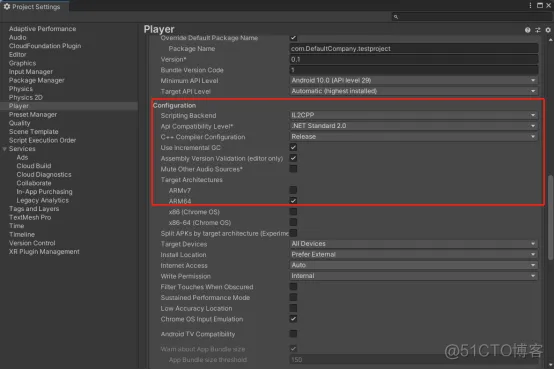Enable Mute Other Audio Sources checkbox
This screenshot has height=370, width=554.
click(x=293, y=169)
